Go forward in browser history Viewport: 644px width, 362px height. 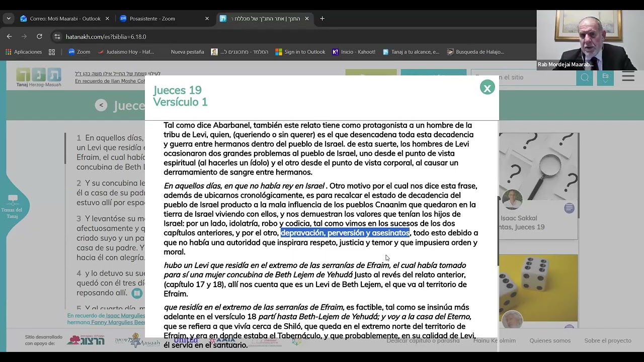point(24,36)
